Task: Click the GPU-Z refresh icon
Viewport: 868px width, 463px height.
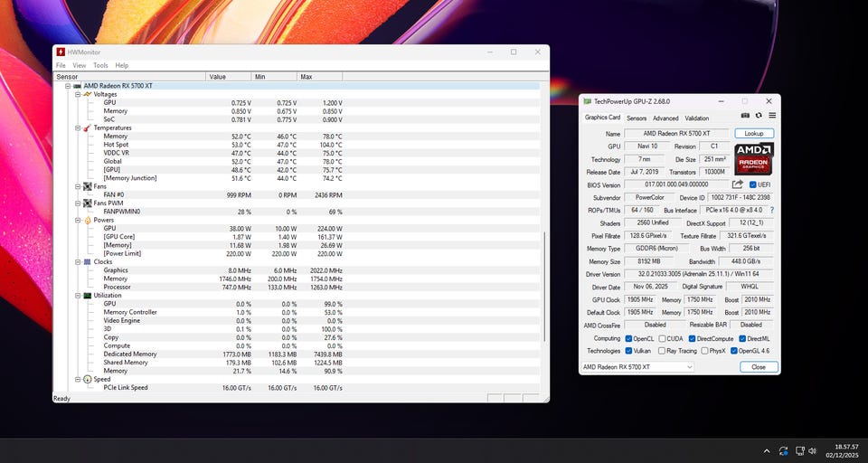Action: (759, 116)
